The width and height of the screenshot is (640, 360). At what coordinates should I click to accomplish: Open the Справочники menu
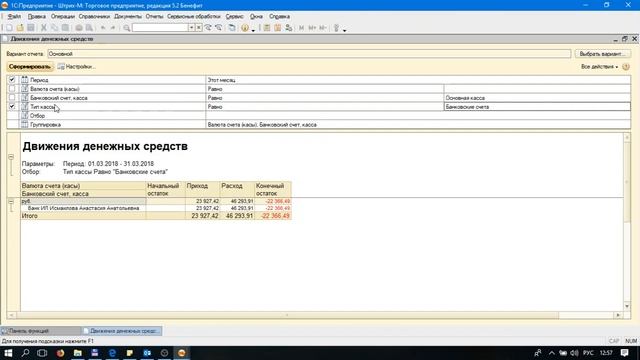click(x=94, y=16)
